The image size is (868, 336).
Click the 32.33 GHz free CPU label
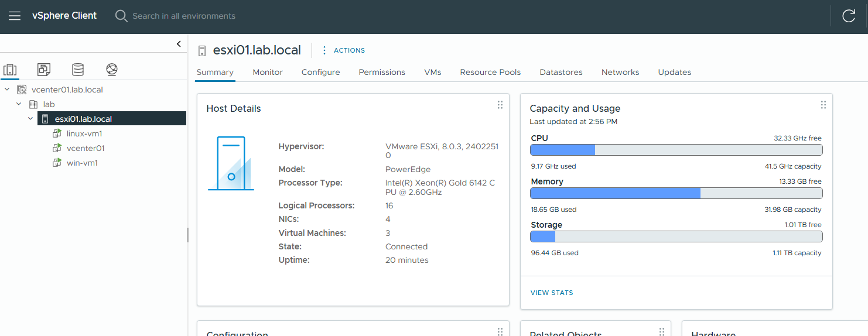[x=798, y=139]
